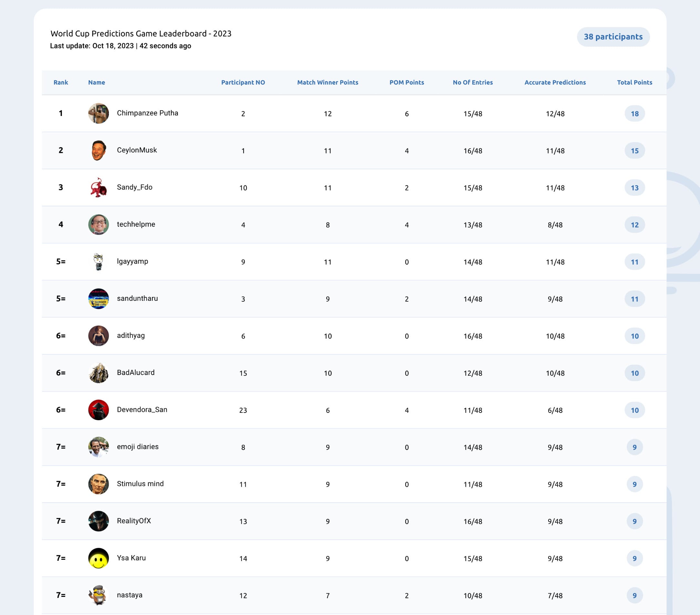
Task: Sort by Total Points column header
Action: (634, 82)
